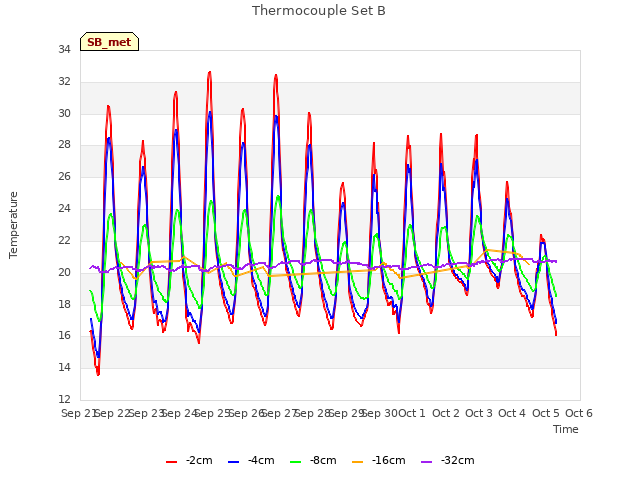640x480 pixels.
Task: Click the orange -16cm legend swatch
Action: (x=358, y=462)
